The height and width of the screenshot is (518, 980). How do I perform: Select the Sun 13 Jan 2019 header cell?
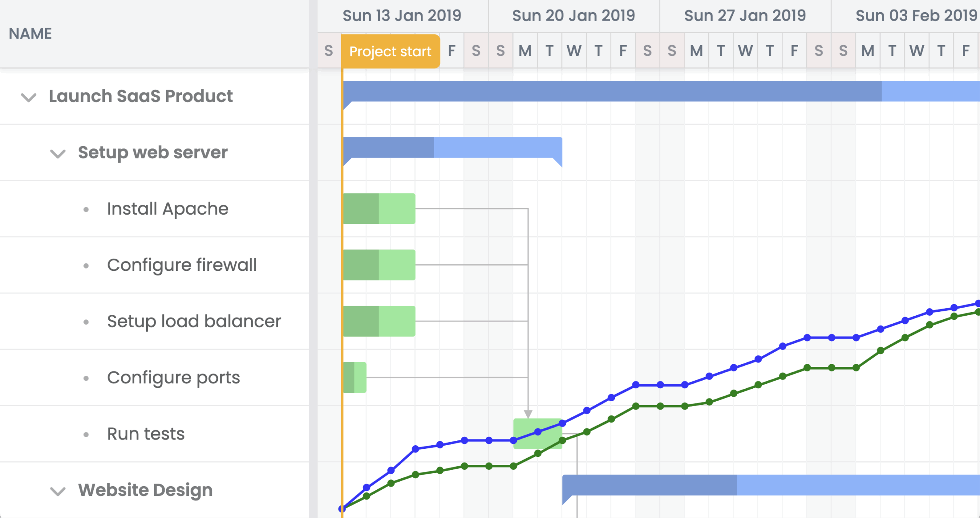[x=402, y=15]
